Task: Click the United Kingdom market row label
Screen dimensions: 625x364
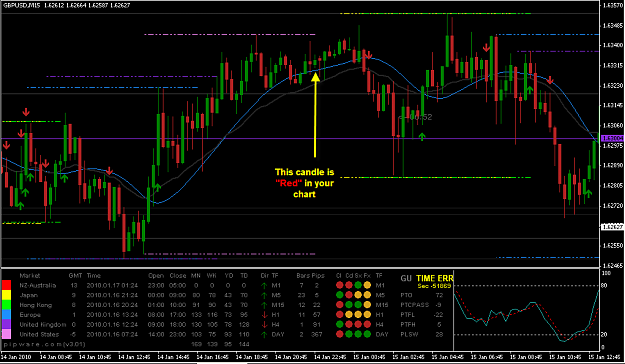Action: click(x=43, y=325)
